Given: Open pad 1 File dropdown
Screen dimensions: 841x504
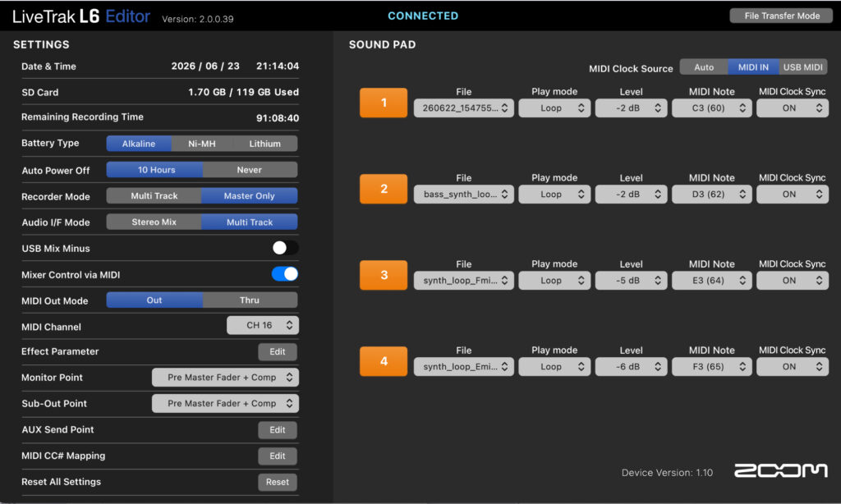Looking at the screenshot, I should [x=463, y=108].
